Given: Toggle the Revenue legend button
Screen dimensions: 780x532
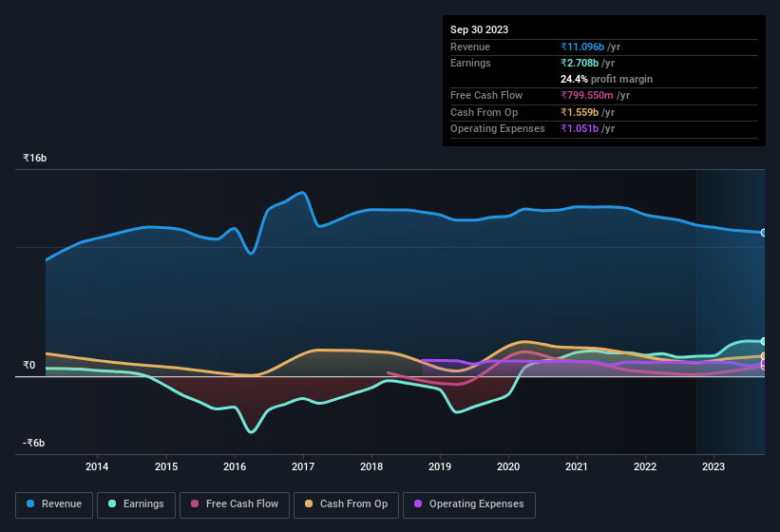Looking at the screenshot, I should click(x=54, y=504).
